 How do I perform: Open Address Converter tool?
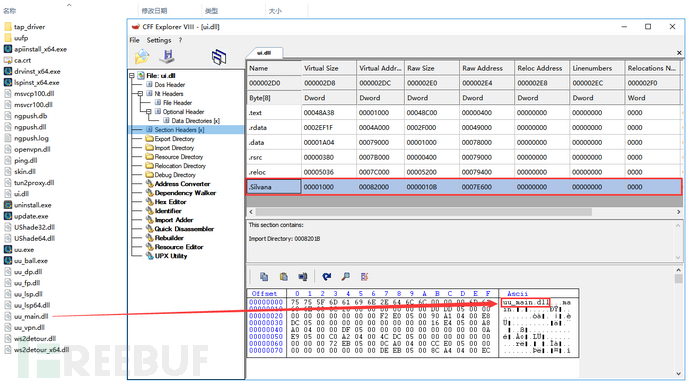point(182,184)
